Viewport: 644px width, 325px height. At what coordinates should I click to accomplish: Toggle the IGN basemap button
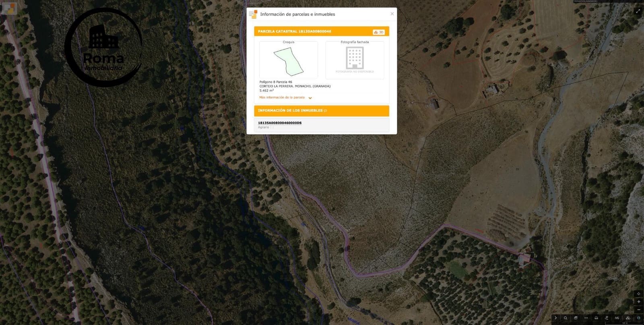point(617,318)
